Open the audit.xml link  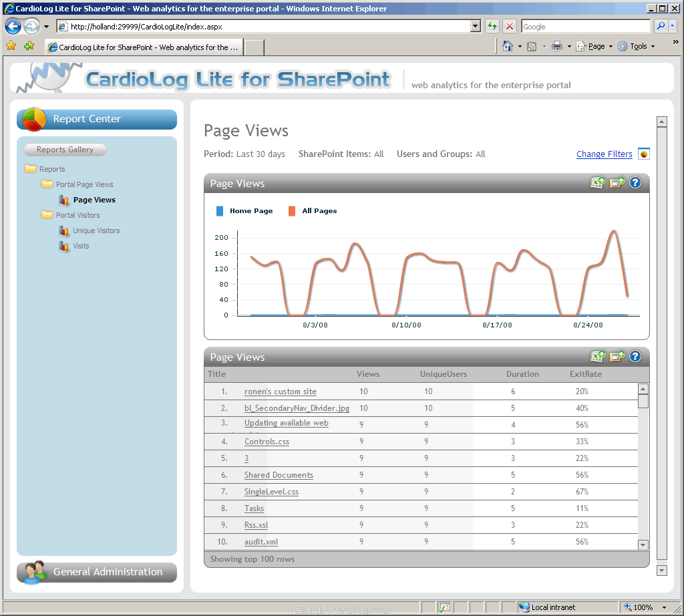tap(261, 542)
